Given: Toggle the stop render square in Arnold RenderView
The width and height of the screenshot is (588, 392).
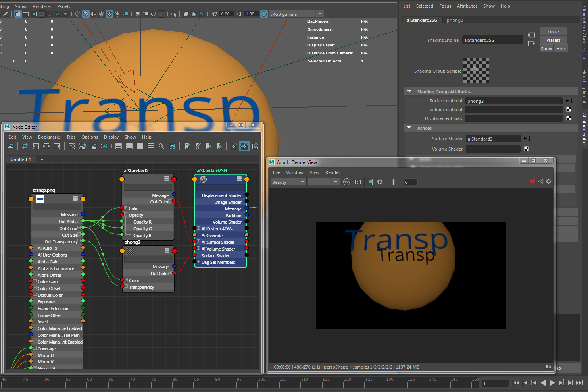Looking at the screenshot, I should (x=532, y=181).
